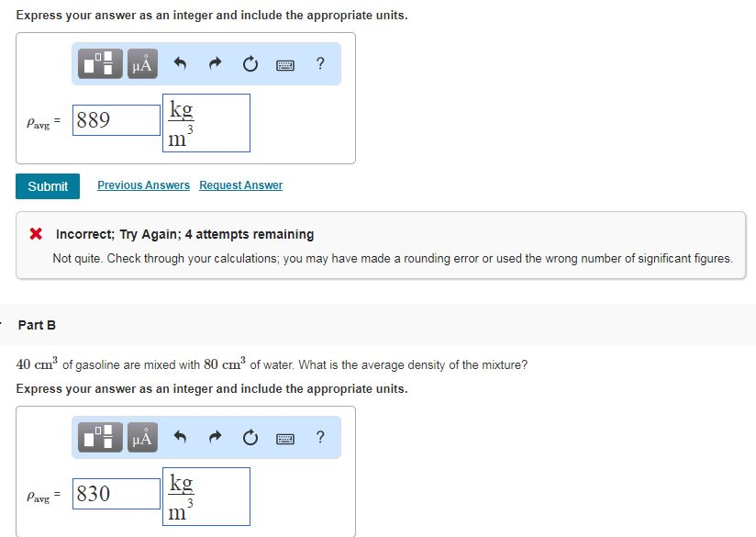Click the help question mark in Part B toolbar

[319, 437]
